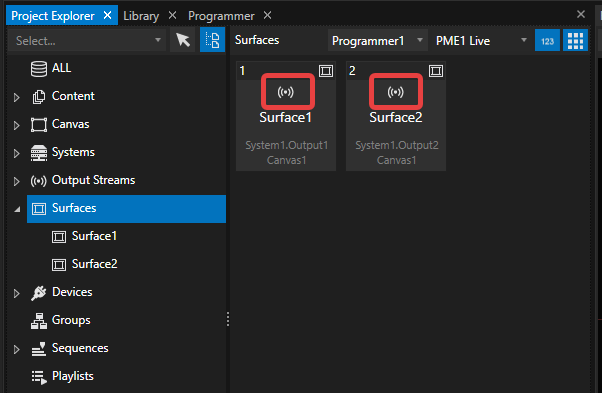Select the ALL database icon
This screenshot has width=602, height=393.
point(39,69)
